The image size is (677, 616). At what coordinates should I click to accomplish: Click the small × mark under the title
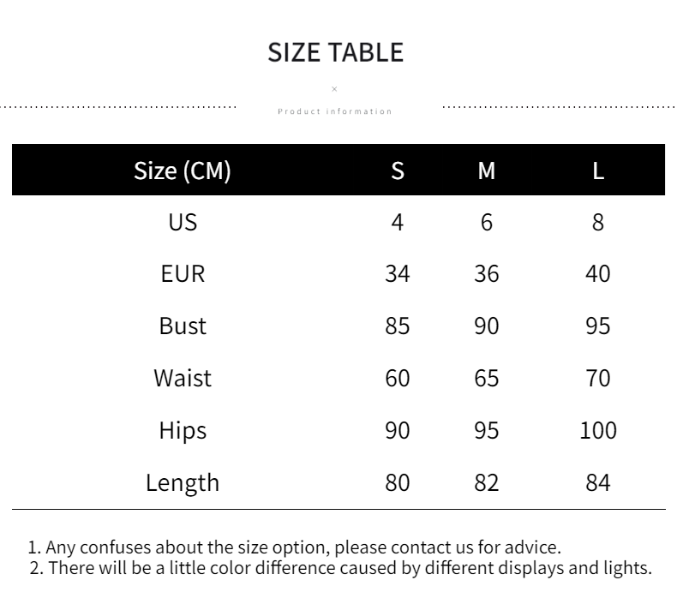coord(335,89)
